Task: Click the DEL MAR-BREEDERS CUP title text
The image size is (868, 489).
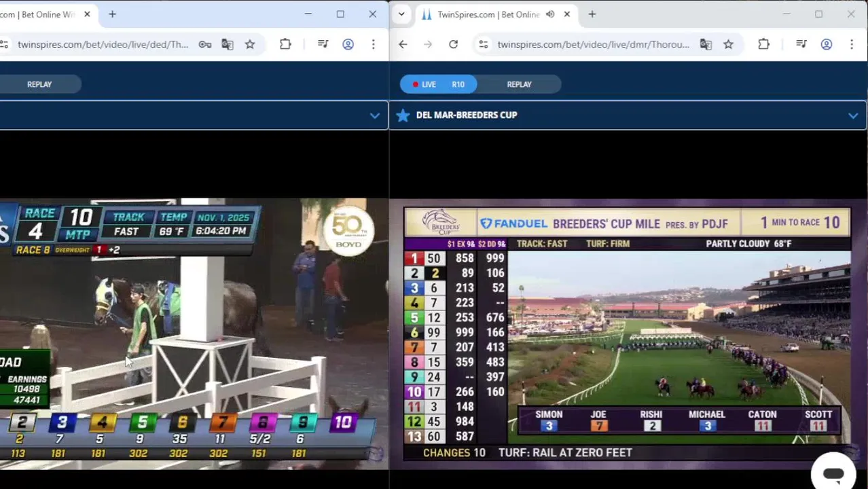Action: tap(467, 115)
